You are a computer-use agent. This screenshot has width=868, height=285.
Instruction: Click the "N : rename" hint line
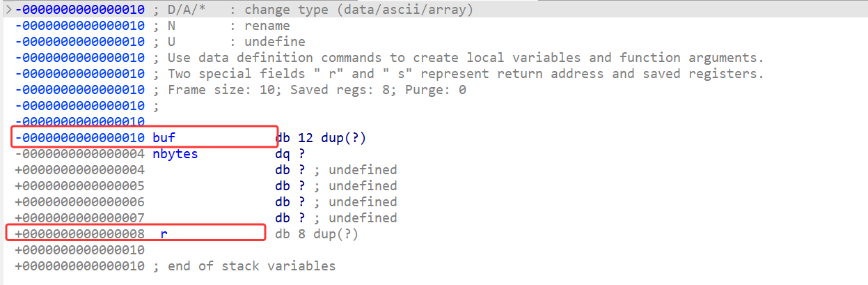click(230, 26)
